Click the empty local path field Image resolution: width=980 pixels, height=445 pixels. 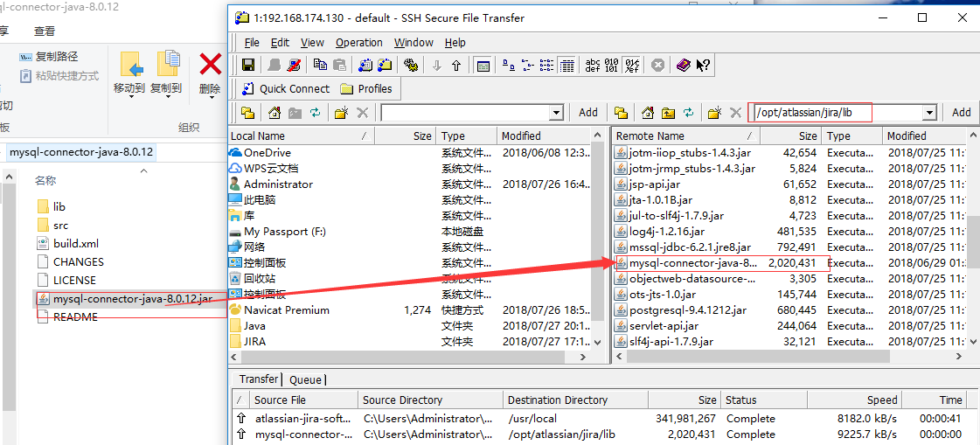click(x=465, y=113)
